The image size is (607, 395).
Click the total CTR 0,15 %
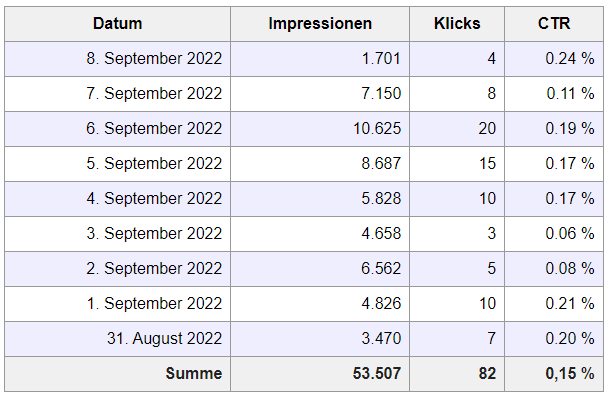click(x=570, y=374)
